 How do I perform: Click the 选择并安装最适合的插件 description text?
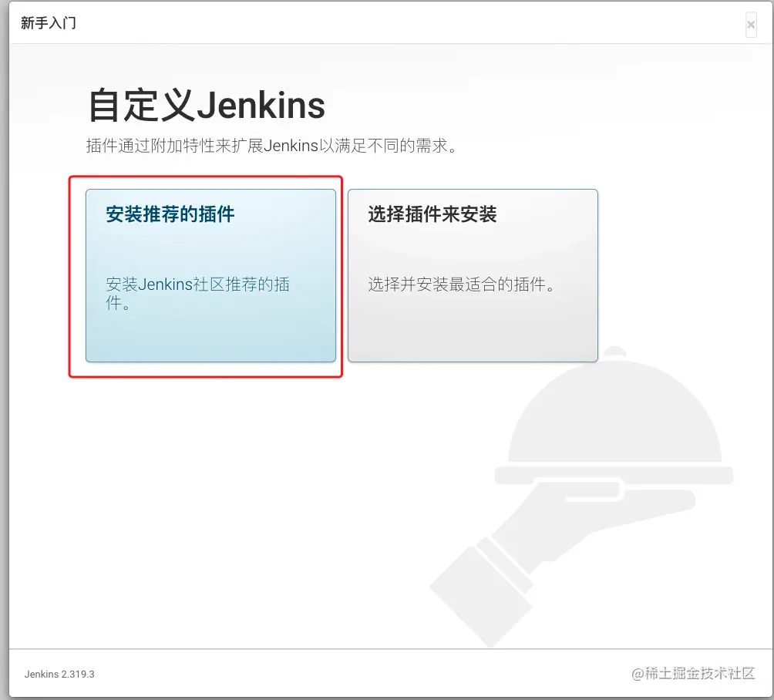point(462,284)
